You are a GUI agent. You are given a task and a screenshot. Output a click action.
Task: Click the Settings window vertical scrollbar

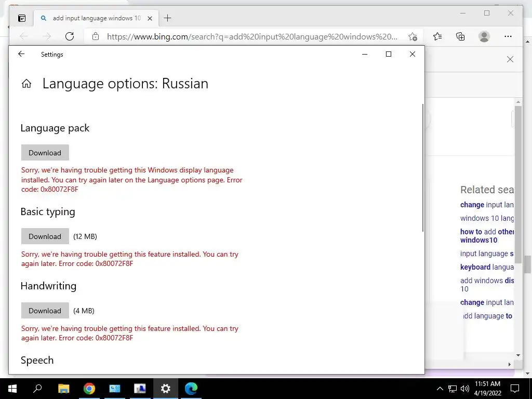coord(423,168)
